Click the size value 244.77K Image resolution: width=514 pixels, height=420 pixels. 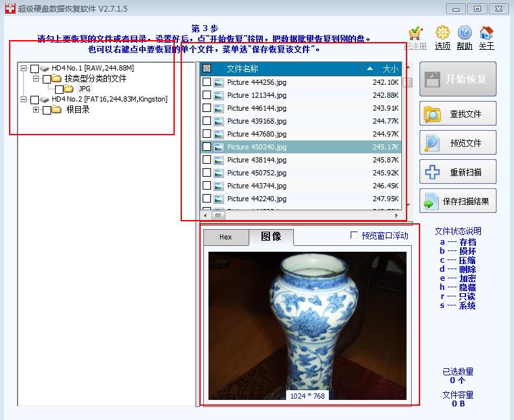tap(386, 121)
